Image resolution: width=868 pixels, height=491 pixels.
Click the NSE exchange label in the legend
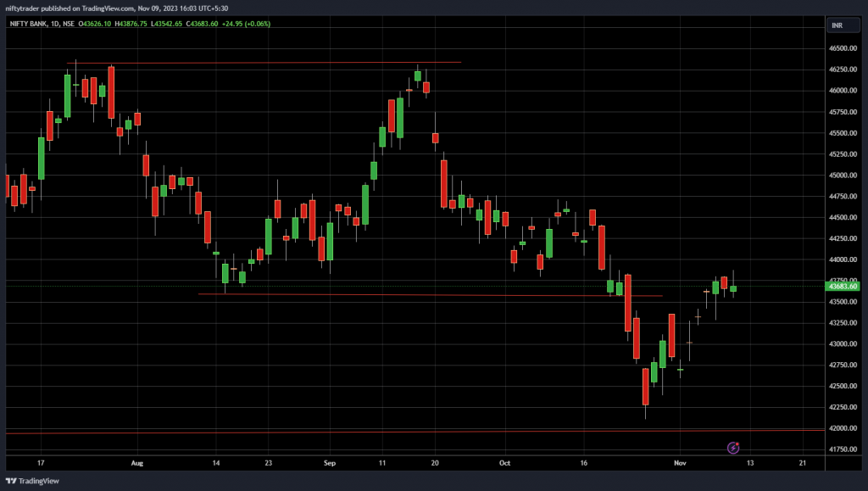coord(69,24)
